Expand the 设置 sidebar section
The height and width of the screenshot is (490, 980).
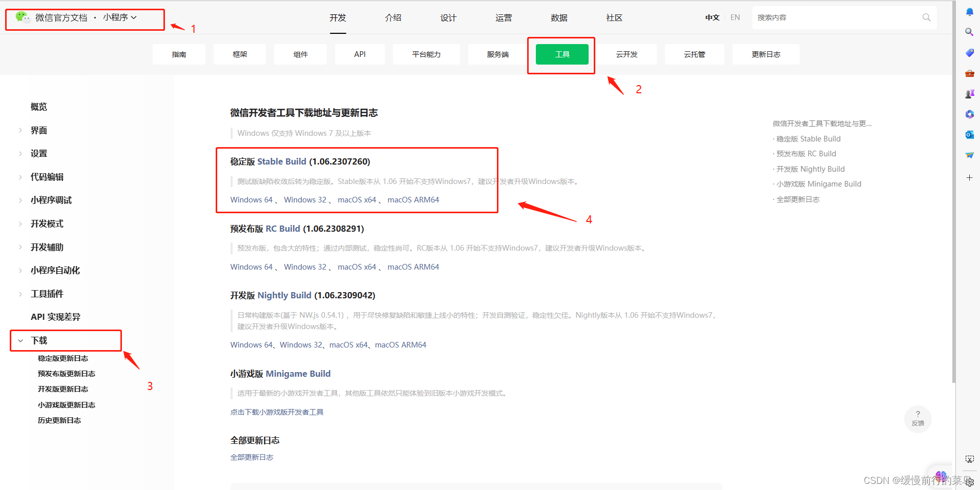click(20, 153)
